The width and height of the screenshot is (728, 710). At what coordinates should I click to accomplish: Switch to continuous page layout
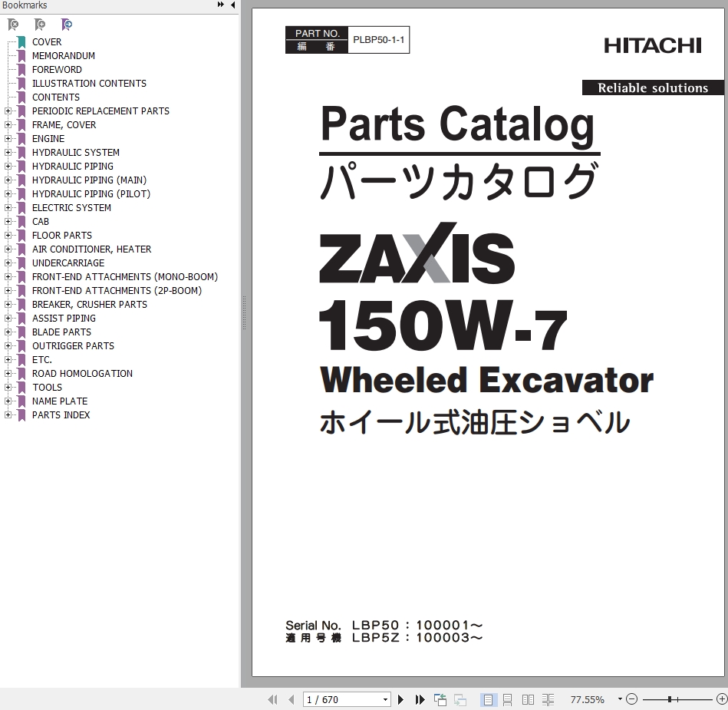coord(508,699)
